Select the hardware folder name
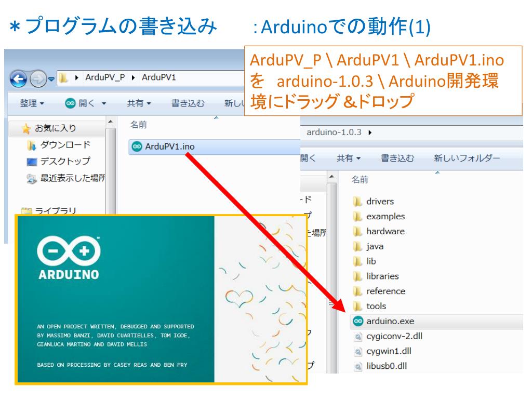The width and height of the screenshot is (532, 399). [385, 231]
